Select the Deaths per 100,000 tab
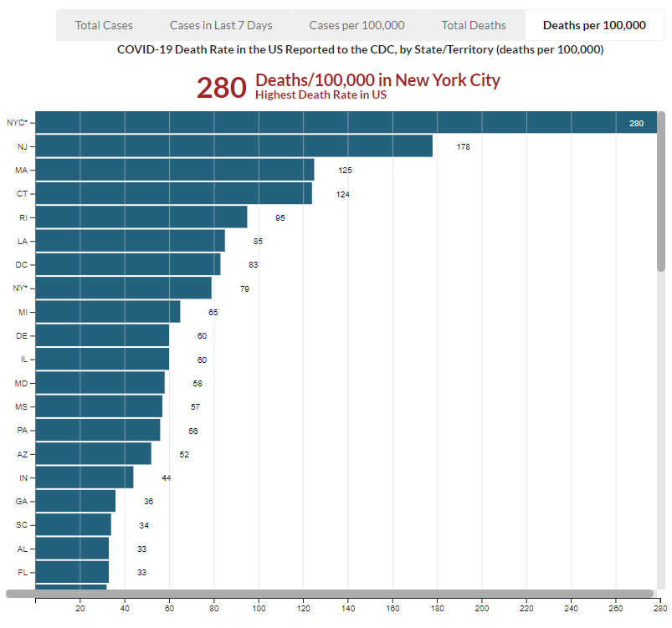Screen dimensions: 672x628 coord(594,25)
